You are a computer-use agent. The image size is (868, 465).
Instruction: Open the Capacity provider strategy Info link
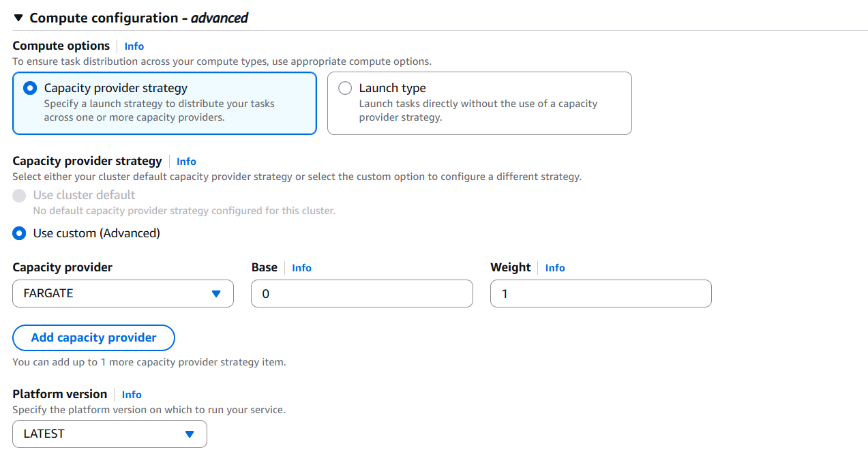point(186,161)
